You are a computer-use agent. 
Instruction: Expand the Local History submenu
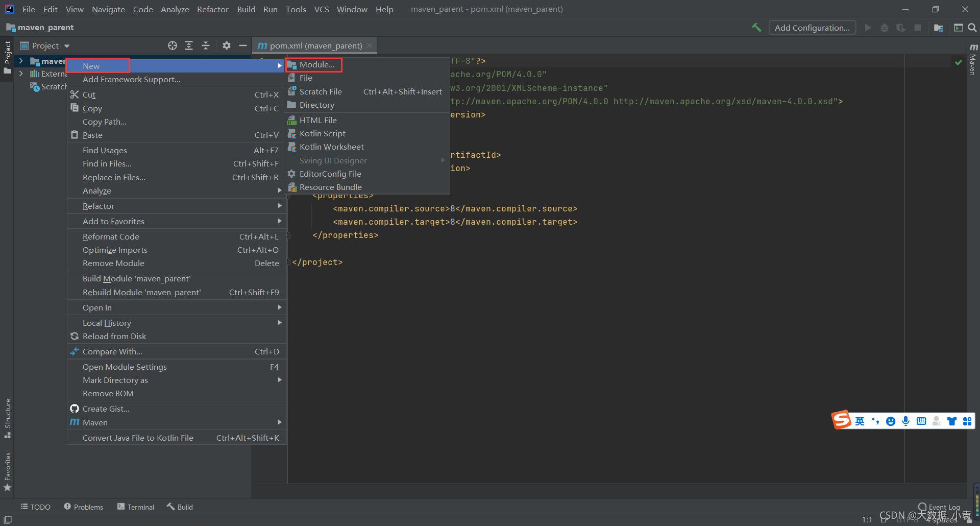pyautogui.click(x=177, y=323)
